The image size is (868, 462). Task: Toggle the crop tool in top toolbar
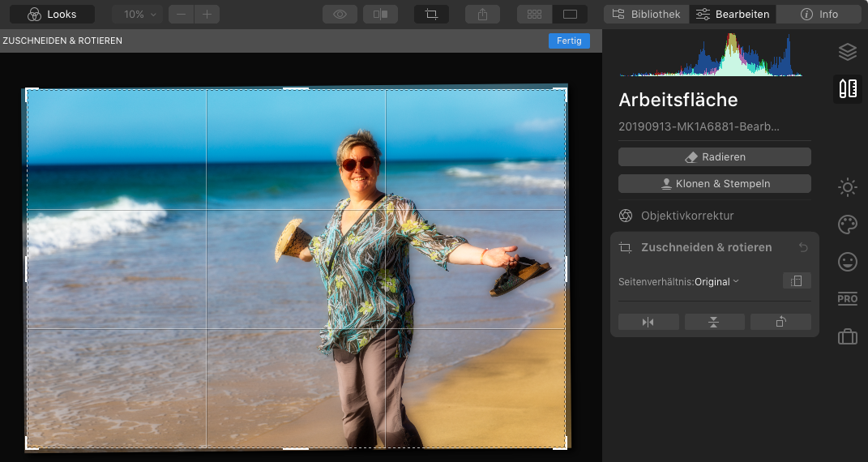coord(431,15)
